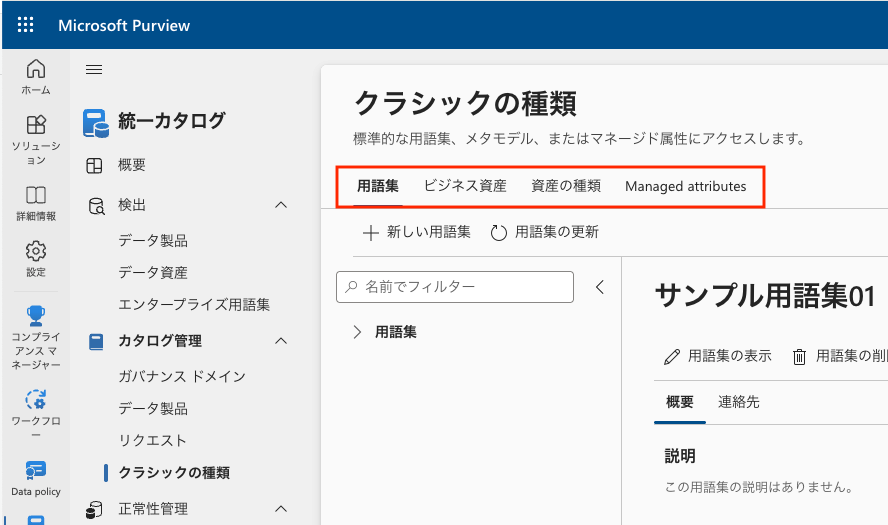Open the app launcher waffle icon
The height and width of the screenshot is (525, 888).
[25, 25]
